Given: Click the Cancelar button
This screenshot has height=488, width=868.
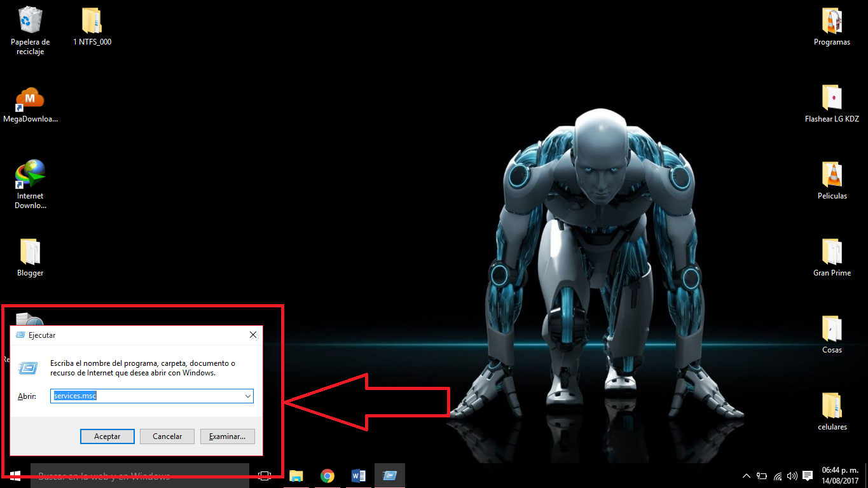Looking at the screenshot, I should pos(167,436).
